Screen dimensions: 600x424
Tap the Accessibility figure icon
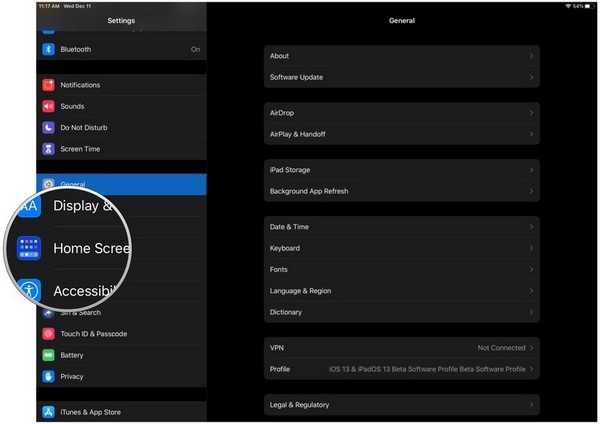pyautogui.click(x=29, y=291)
